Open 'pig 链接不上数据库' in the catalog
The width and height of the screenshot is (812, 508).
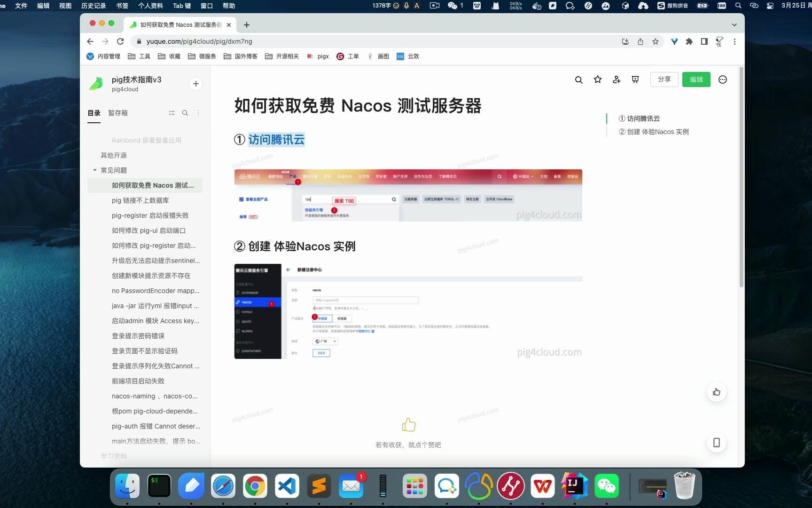coord(140,200)
